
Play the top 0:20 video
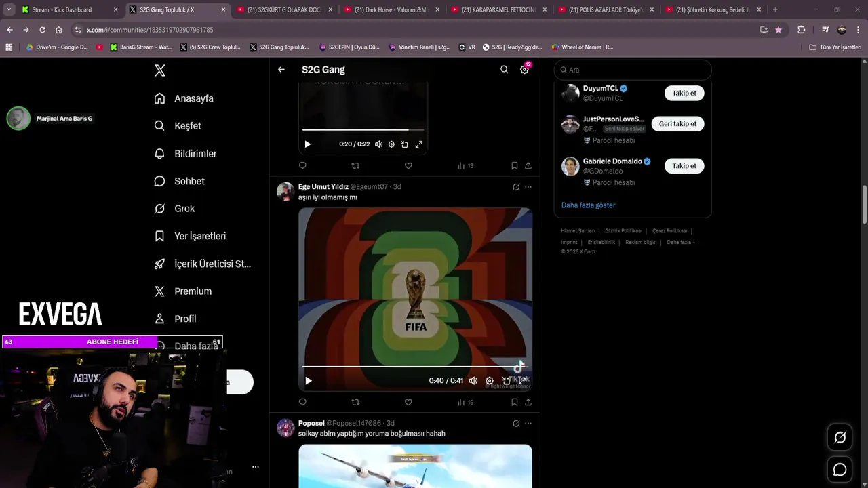tap(307, 144)
